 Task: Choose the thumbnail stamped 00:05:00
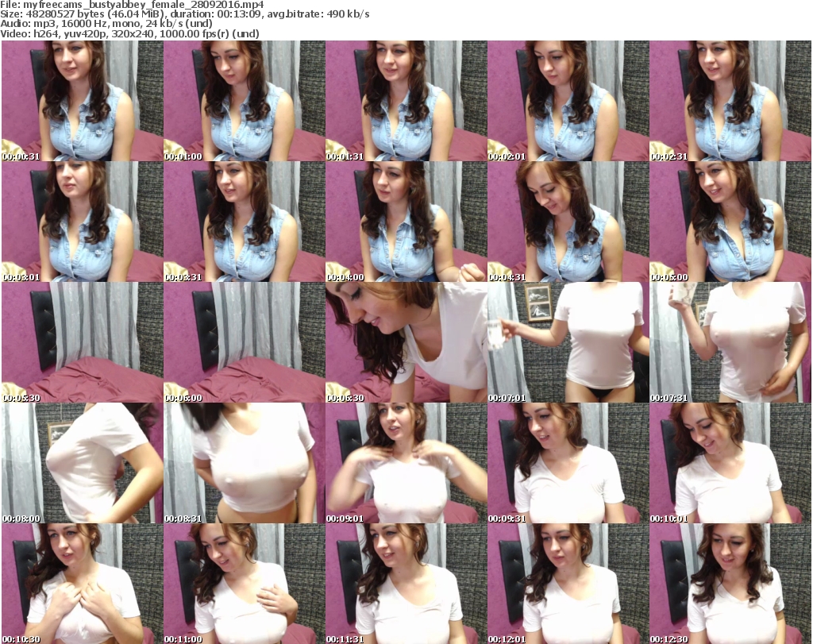(x=730, y=222)
